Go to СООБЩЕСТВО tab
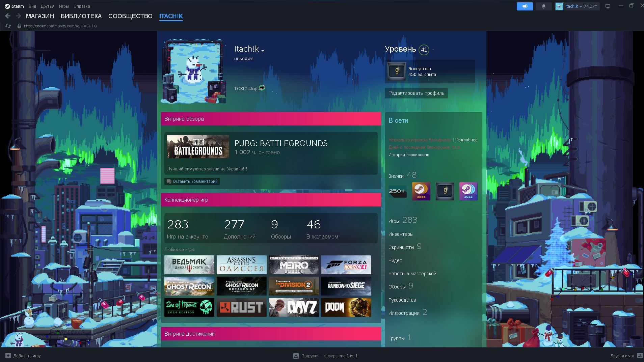 (130, 16)
